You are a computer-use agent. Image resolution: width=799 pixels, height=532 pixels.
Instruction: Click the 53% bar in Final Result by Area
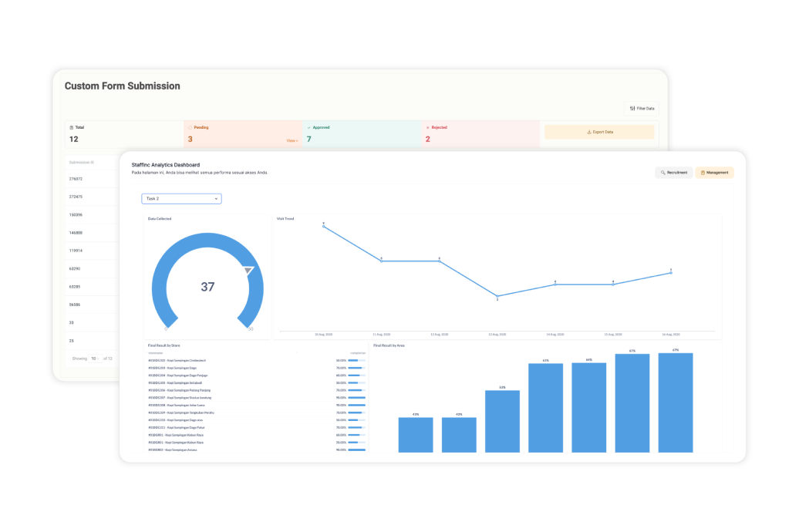(x=502, y=422)
